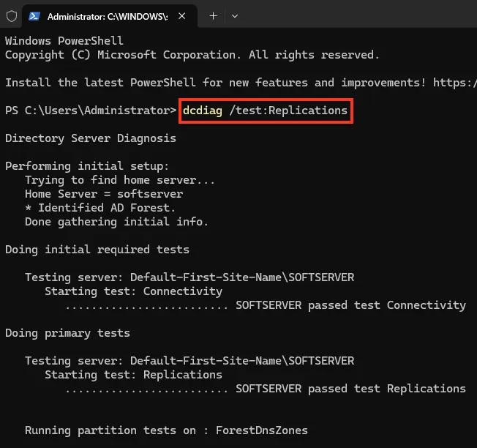Click the Doing primary tests line
Viewport: 477px width, 448px height.
67,333
